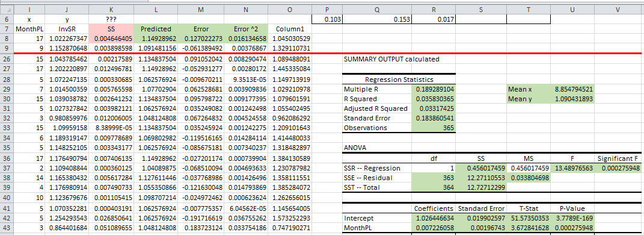The width and height of the screenshot is (644, 235).
Task: Select residual df value 363
Action: click(x=434, y=178)
